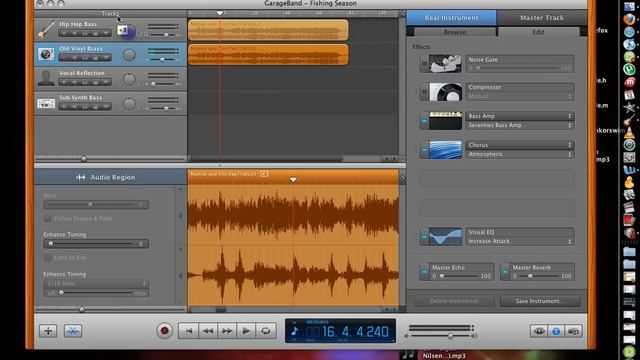Toggle the cycle region button
Screen dimensions: 640x360
(266, 331)
